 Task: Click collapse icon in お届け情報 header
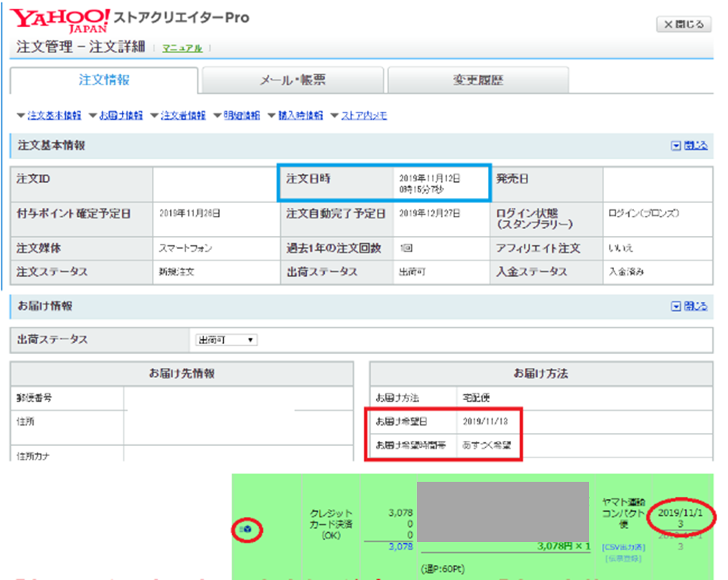675,306
